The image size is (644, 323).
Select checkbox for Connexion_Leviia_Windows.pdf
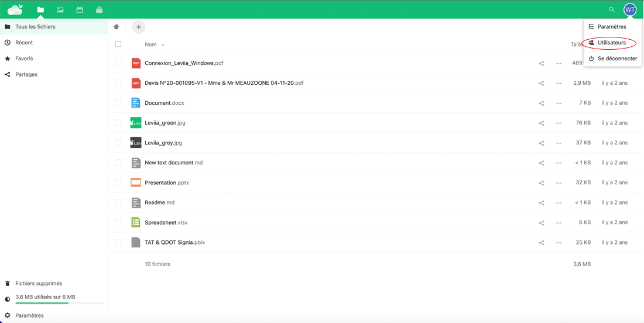click(x=118, y=63)
